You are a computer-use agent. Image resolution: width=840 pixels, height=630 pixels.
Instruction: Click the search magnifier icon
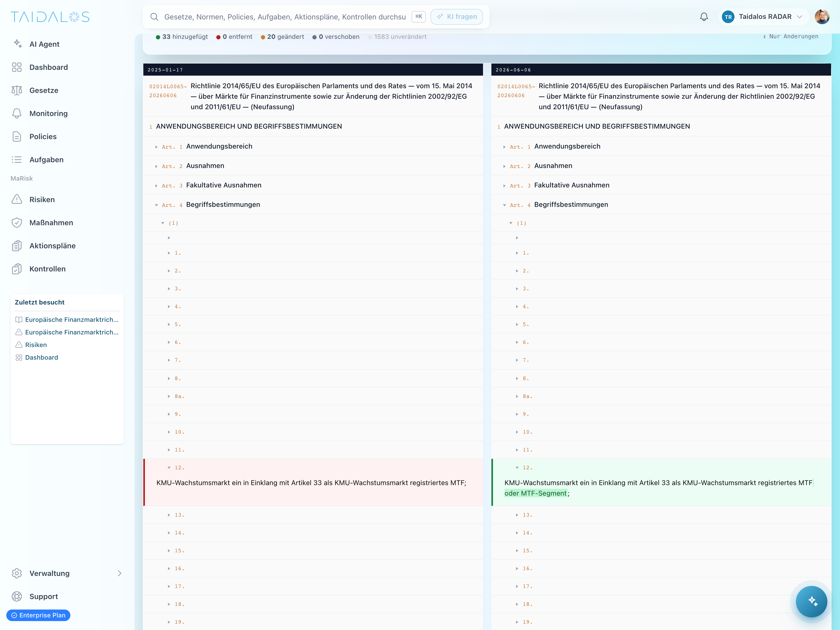pos(154,17)
